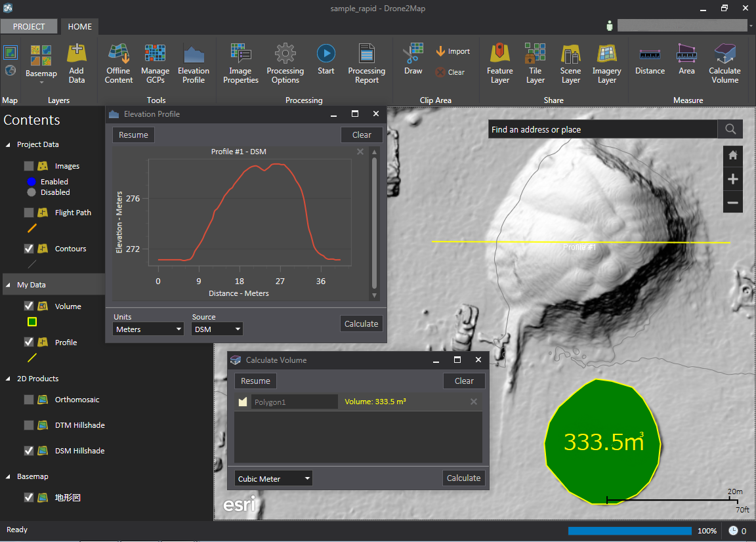
Task: Share as Scene Layer
Action: (571, 64)
